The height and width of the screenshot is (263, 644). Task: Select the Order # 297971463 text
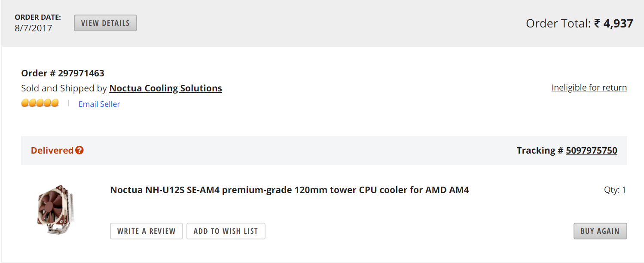(x=63, y=73)
